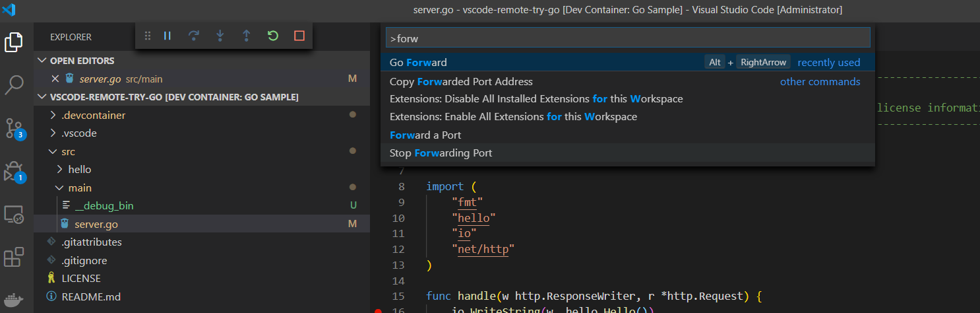The height and width of the screenshot is (313, 980).
Task: Open server.go in the main folder tree
Action: point(202,224)
